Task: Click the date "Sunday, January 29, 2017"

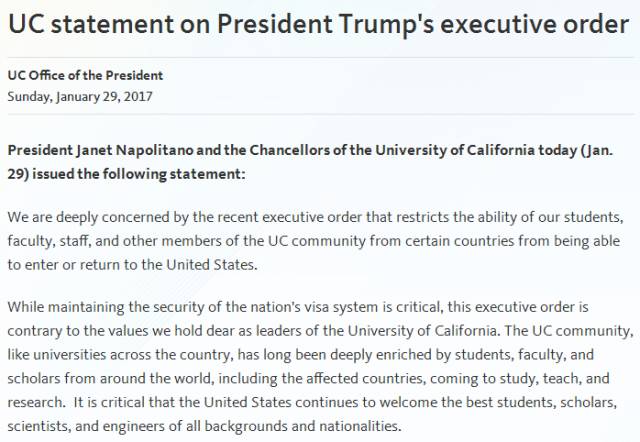Action: (79, 96)
